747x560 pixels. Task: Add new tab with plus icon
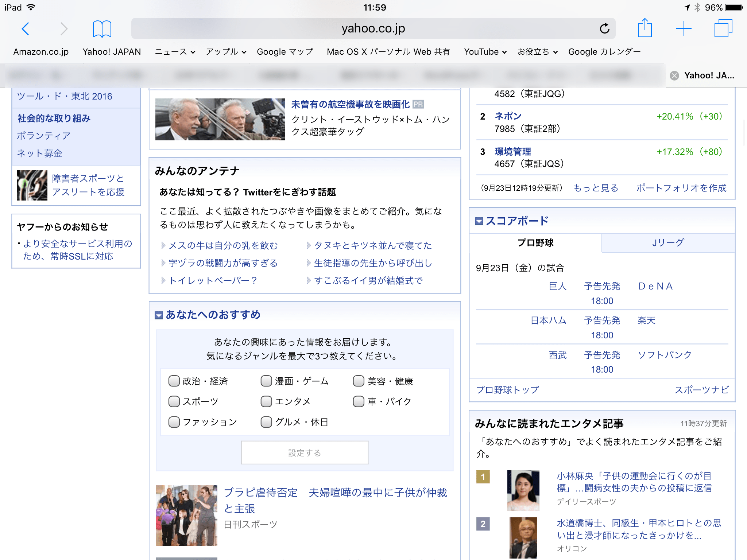tap(684, 28)
